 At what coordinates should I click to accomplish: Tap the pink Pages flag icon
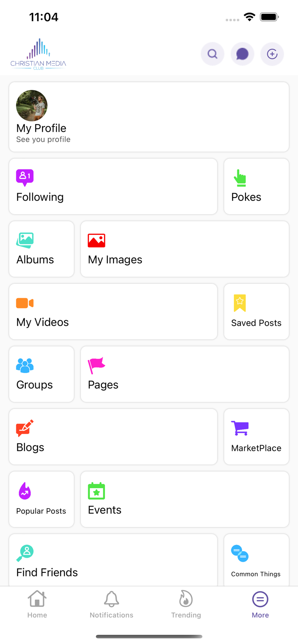pos(96,366)
